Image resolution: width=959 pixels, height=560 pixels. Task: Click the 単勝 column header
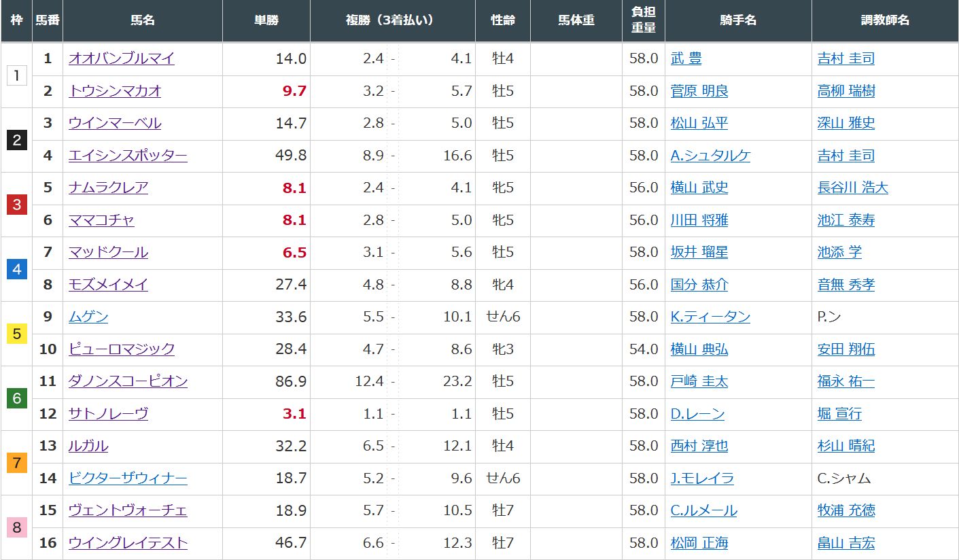pyautogui.click(x=266, y=20)
